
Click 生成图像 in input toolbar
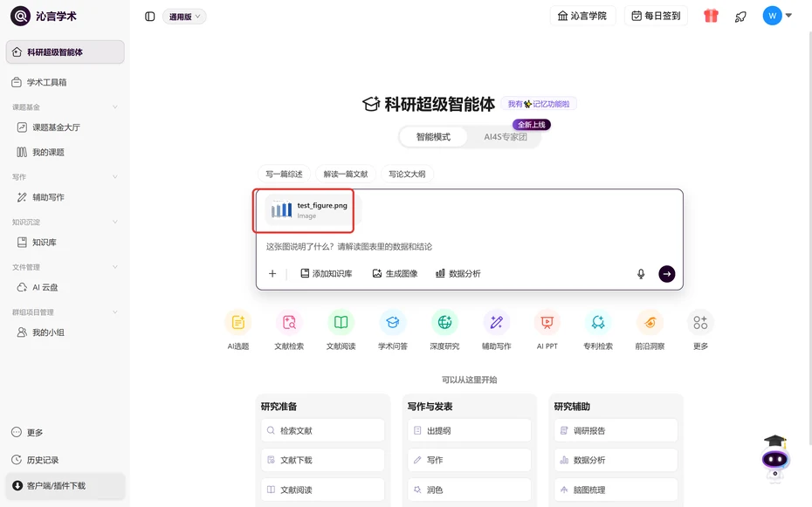point(395,274)
